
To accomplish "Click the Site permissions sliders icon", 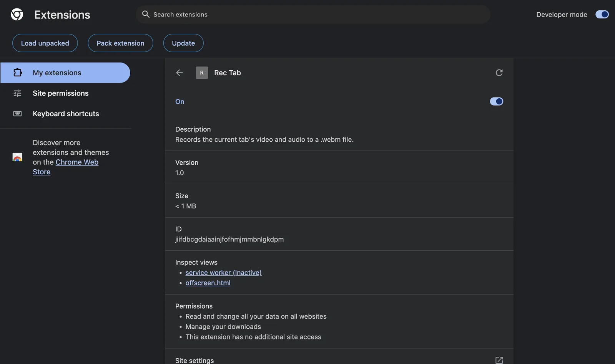I will 18,93.
